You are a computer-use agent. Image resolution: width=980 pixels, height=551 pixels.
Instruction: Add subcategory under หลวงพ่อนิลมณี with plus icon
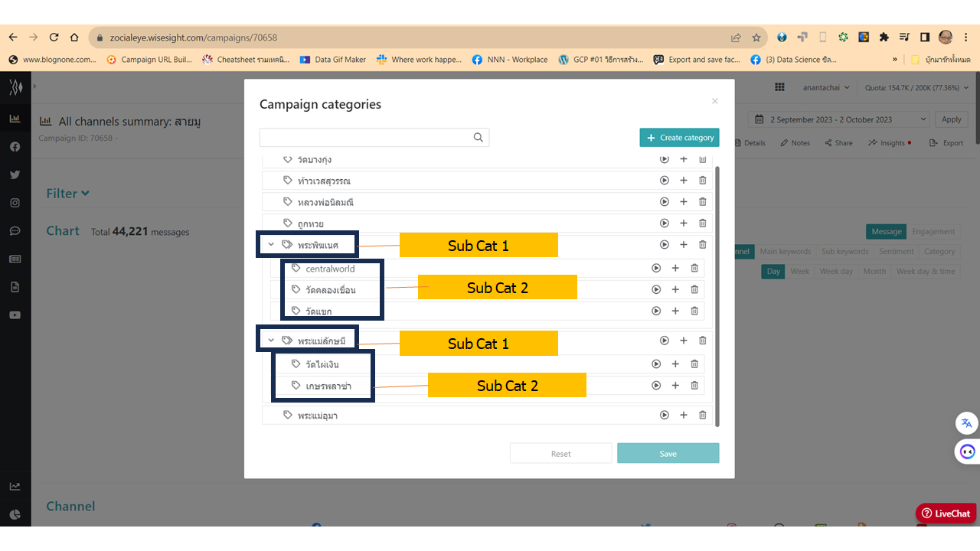coord(684,202)
